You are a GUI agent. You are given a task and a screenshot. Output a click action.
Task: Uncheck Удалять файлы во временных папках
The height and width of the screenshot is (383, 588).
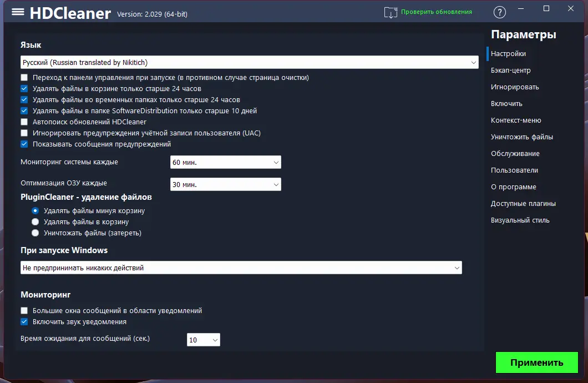(x=24, y=100)
